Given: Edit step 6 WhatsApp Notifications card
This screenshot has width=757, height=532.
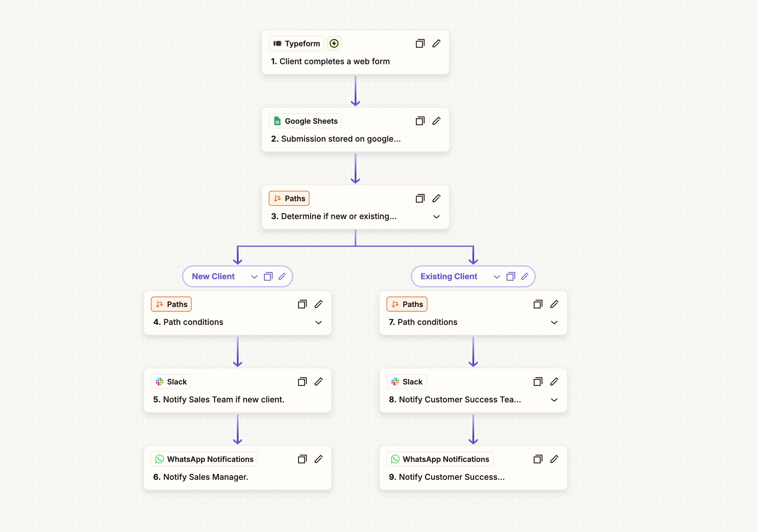Looking at the screenshot, I should tap(318, 459).
